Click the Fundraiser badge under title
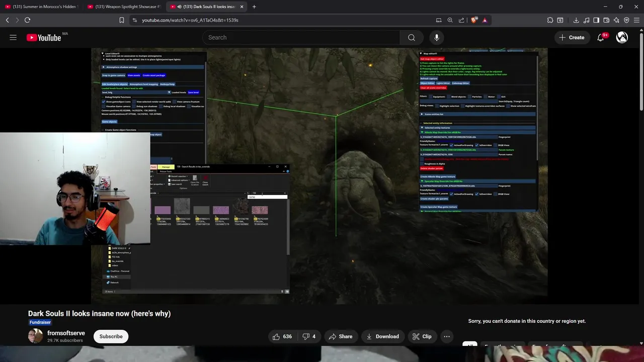The height and width of the screenshot is (362, 644). coord(40,322)
